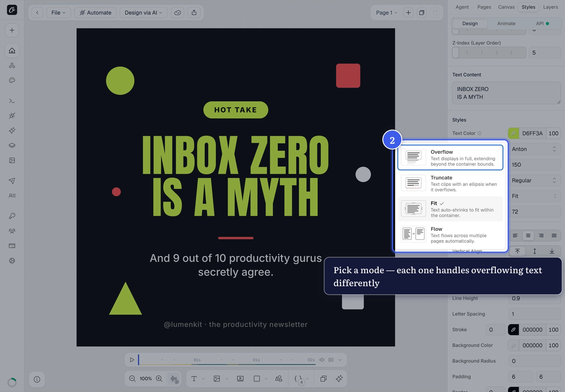
Task: Click the cloud save status icon
Action: (x=178, y=13)
